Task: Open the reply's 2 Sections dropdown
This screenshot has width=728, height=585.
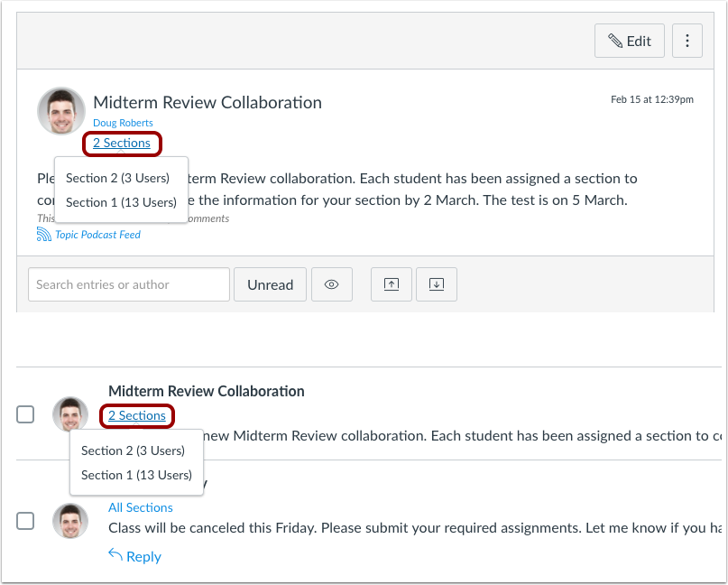Action: pyautogui.click(x=136, y=416)
